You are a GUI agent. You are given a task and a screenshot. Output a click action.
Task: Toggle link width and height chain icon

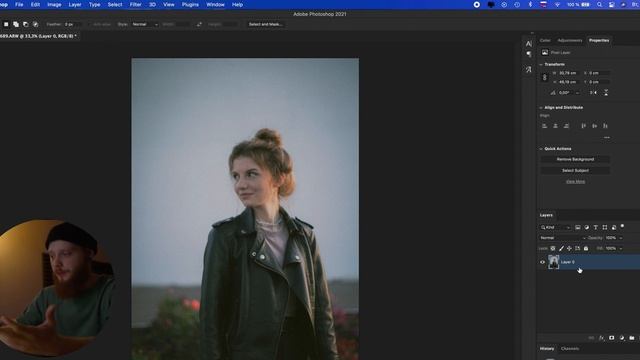point(544,78)
